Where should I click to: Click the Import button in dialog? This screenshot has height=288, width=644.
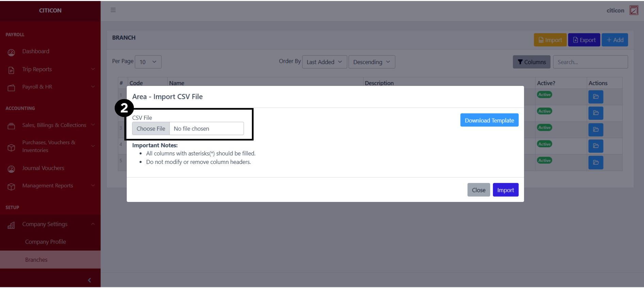(505, 190)
